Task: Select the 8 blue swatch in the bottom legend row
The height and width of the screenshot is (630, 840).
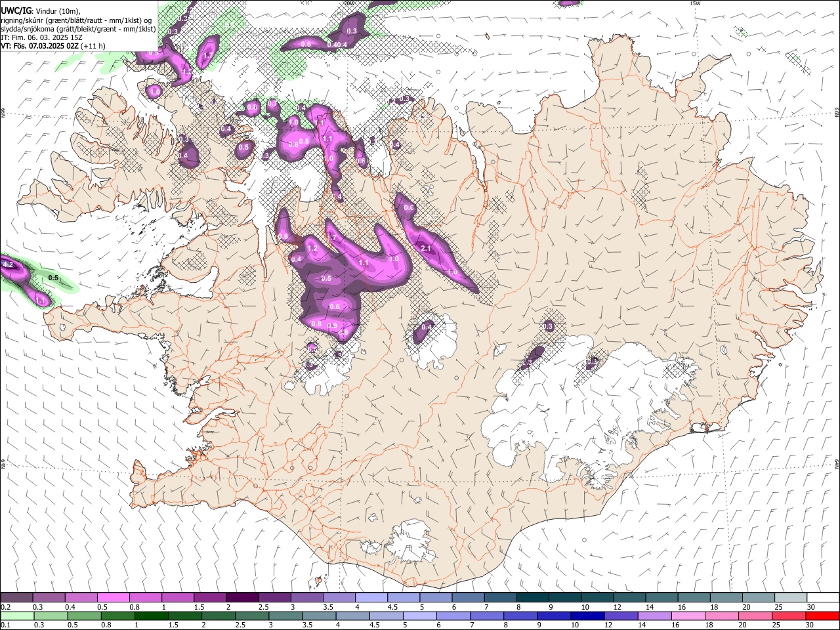Action: pyautogui.click(x=520, y=616)
